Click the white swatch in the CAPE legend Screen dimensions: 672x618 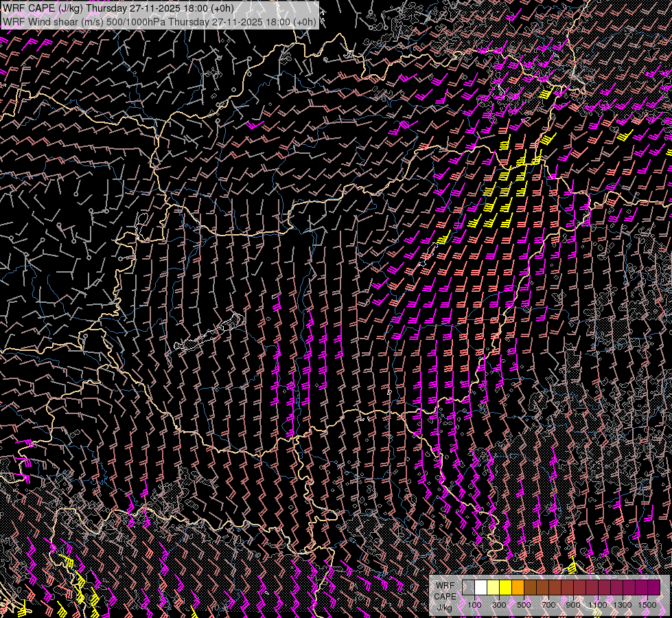(x=480, y=587)
